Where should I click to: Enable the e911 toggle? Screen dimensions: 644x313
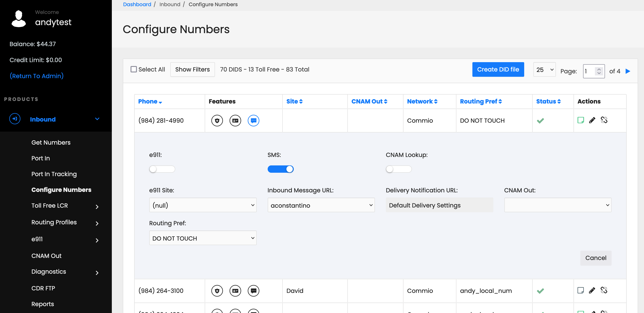point(162,169)
